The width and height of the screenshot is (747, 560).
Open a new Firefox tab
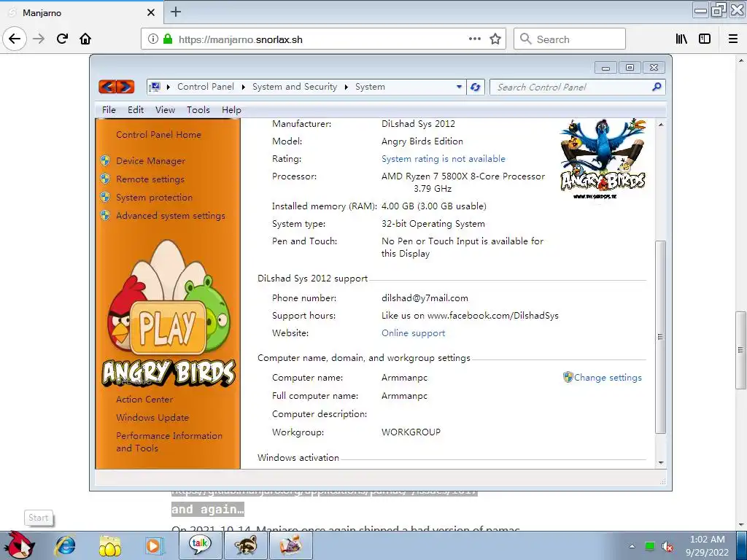(x=176, y=12)
